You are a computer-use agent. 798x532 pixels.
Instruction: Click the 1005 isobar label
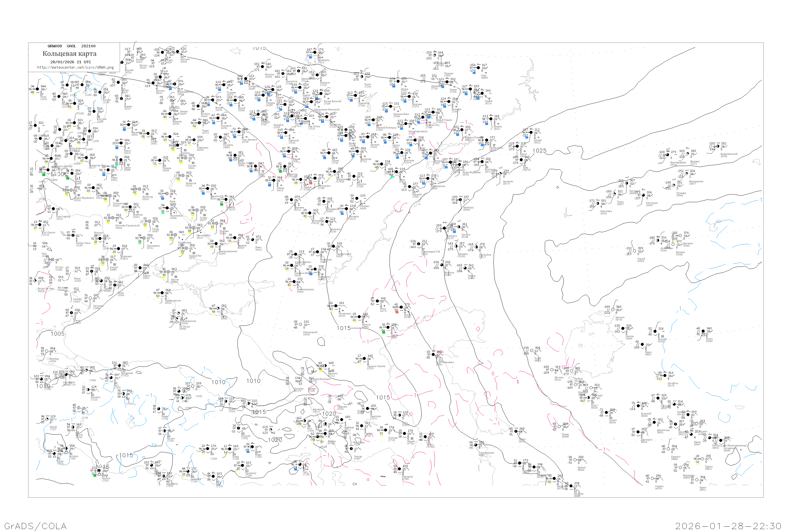point(57,334)
